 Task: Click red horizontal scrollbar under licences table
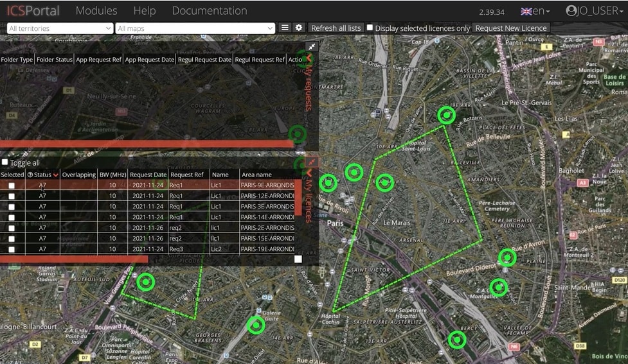click(x=74, y=259)
